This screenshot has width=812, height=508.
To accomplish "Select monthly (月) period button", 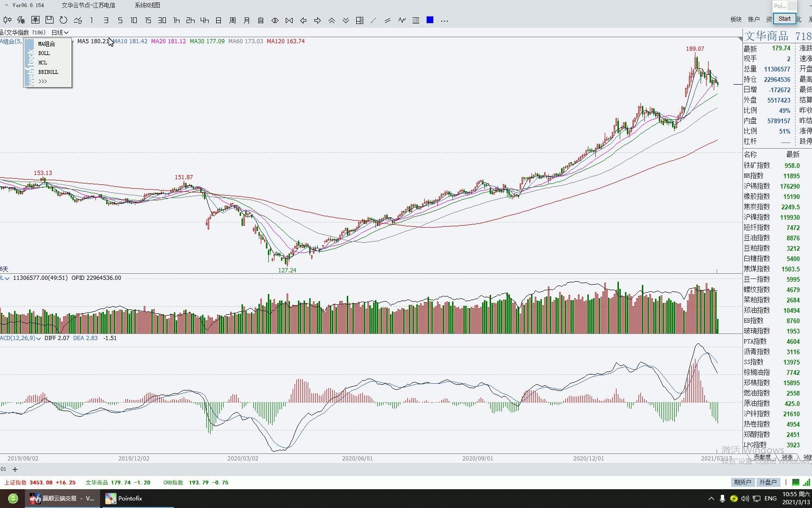I will (x=247, y=20).
